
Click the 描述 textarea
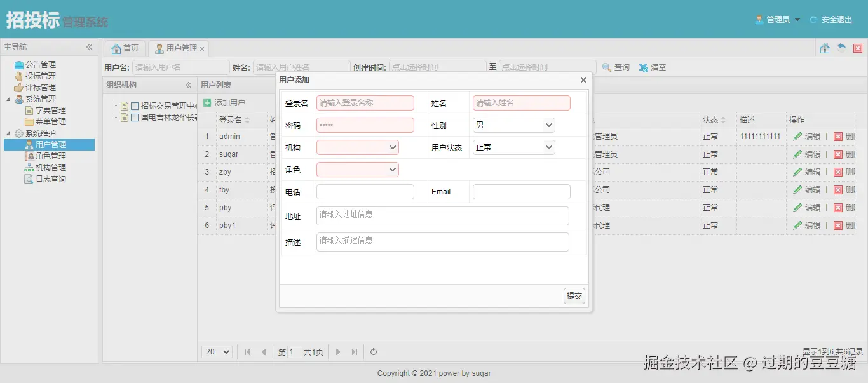(443, 242)
